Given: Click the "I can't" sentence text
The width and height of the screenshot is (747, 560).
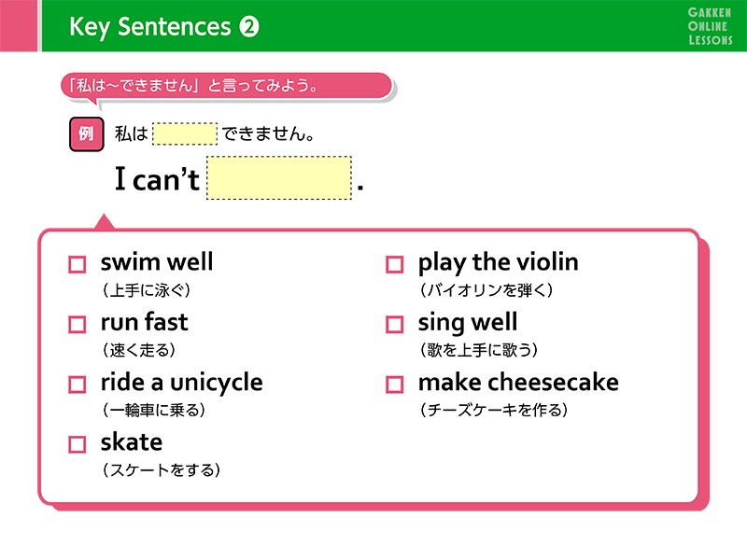Looking at the screenshot, I should (157, 179).
